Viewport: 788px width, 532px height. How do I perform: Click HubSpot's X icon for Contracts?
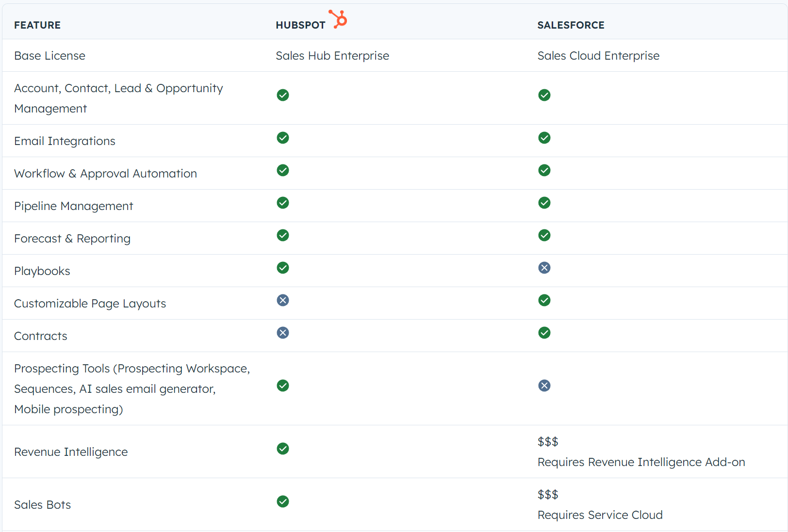pyautogui.click(x=283, y=333)
